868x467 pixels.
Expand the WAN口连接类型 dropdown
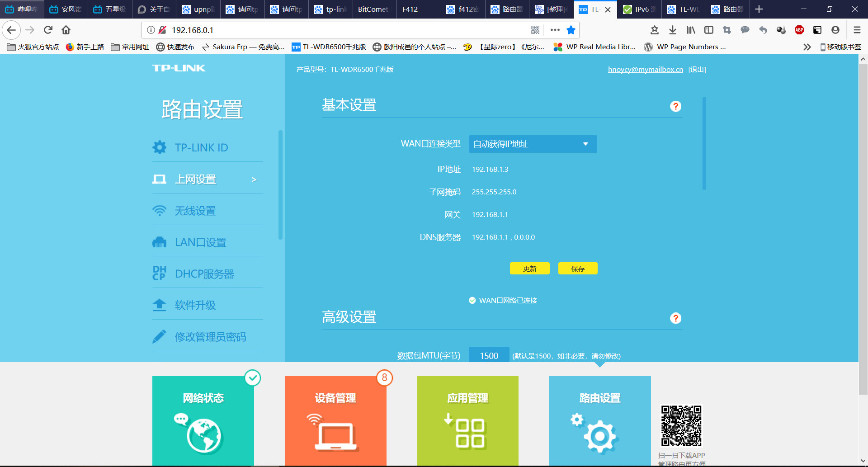click(533, 144)
